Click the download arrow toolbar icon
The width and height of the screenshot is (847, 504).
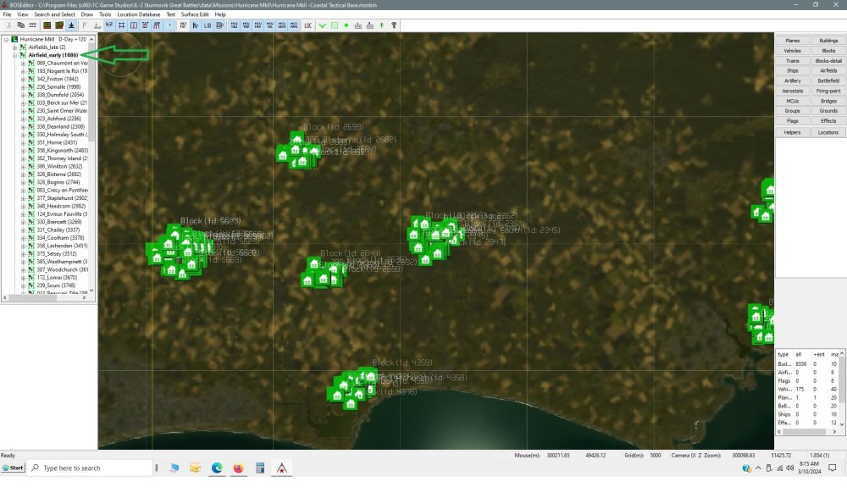(72, 25)
